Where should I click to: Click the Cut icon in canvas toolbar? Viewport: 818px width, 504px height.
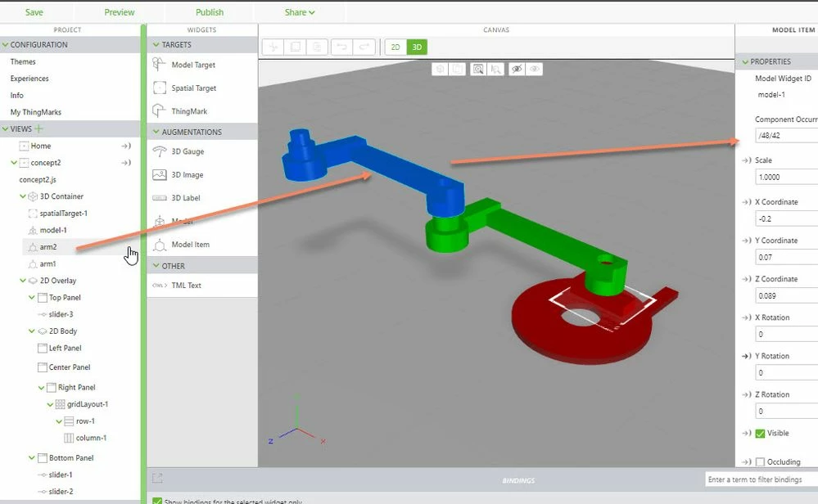click(x=273, y=47)
